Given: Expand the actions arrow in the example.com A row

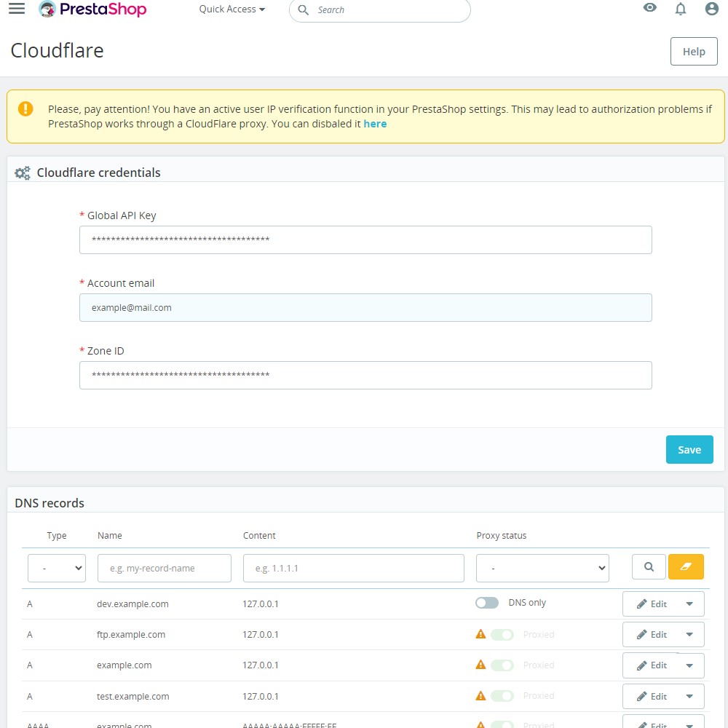Looking at the screenshot, I should pos(689,665).
